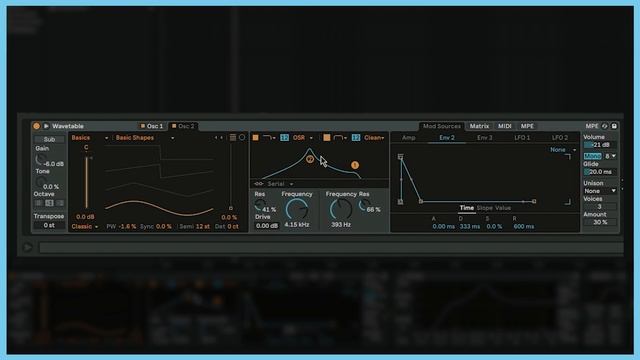Click the hot-swap preset icon
This screenshot has height=360, width=640.
tap(605, 126)
